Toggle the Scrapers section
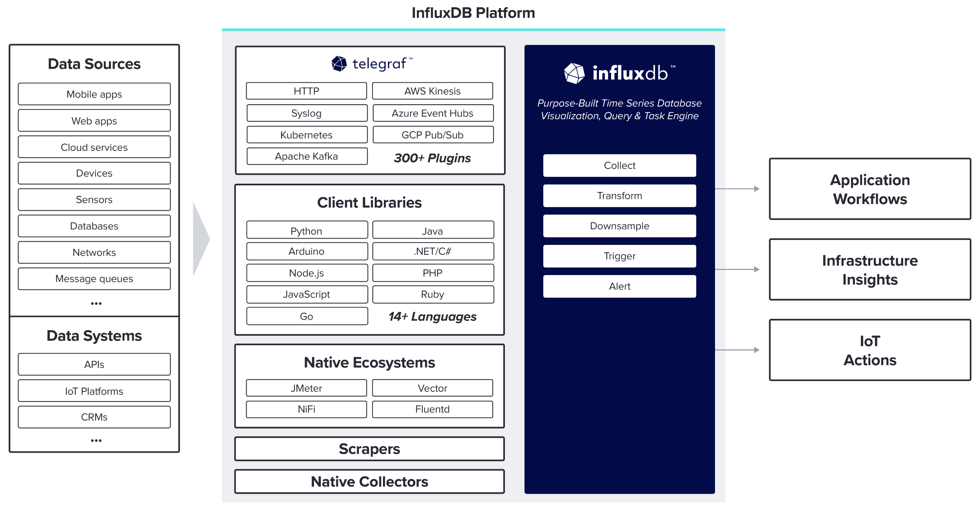Image resolution: width=980 pixels, height=507 pixels. coord(370,449)
